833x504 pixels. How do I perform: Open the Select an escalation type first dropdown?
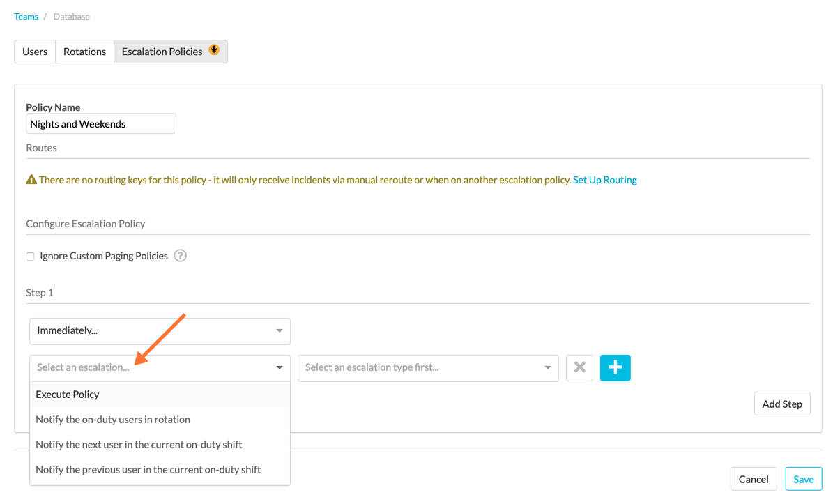(428, 367)
